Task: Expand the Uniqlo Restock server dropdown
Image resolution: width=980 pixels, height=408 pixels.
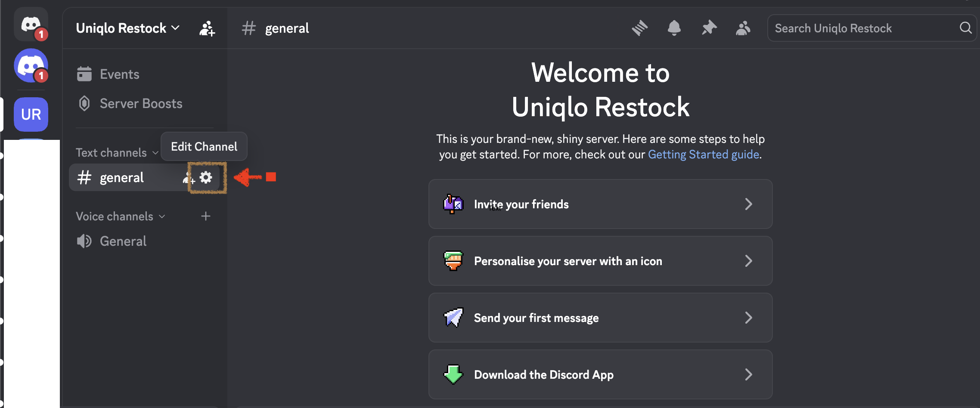Action: coord(127,28)
